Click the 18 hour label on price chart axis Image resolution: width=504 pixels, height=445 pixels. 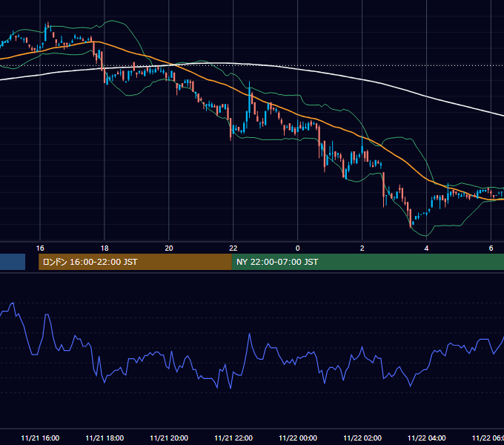(x=105, y=248)
